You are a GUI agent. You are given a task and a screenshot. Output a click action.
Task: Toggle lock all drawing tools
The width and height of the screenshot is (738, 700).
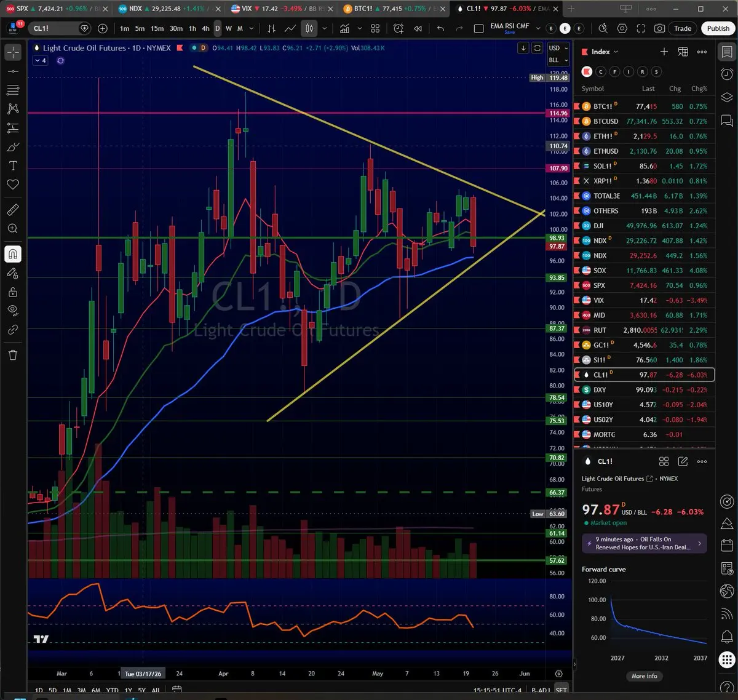coord(13,292)
